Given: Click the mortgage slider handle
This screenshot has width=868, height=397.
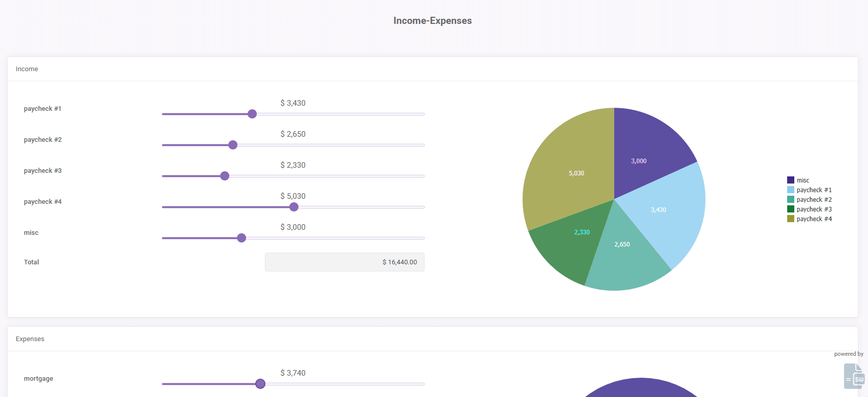Looking at the screenshot, I should [x=260, y=384].
